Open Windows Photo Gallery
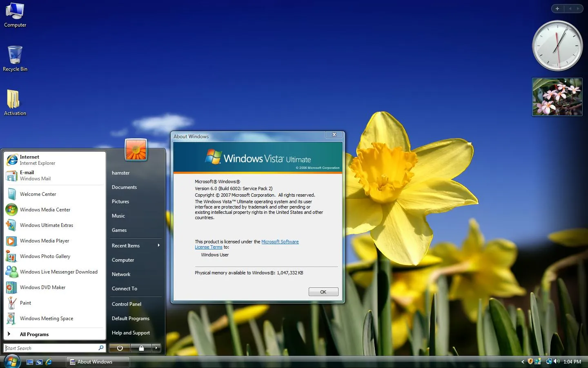 pyautogui.click(x=55, y=256)
